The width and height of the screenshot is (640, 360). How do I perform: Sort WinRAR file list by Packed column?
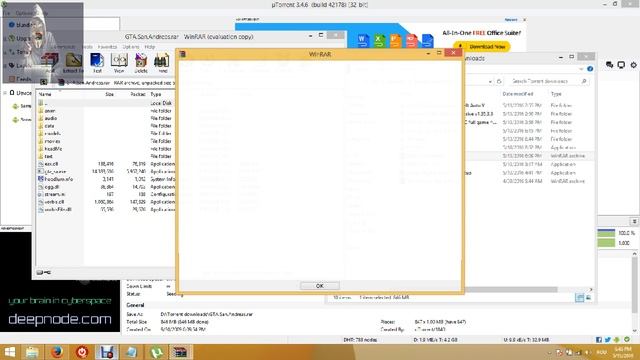[x=138, y=94]
